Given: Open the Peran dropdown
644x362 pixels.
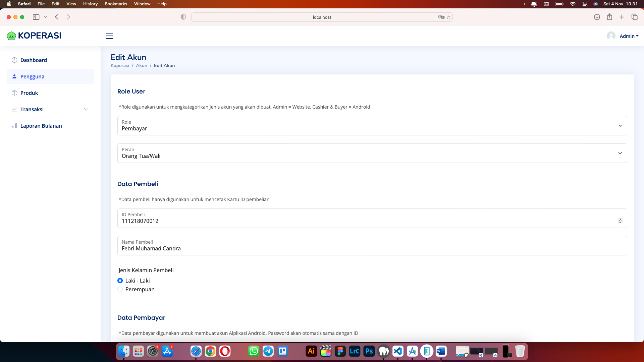Looking at the screenshot, I should click(372, 153).
